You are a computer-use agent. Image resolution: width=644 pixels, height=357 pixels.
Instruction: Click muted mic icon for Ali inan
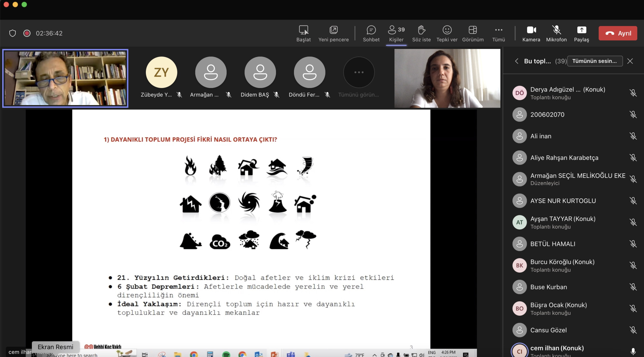click(633, 136)
